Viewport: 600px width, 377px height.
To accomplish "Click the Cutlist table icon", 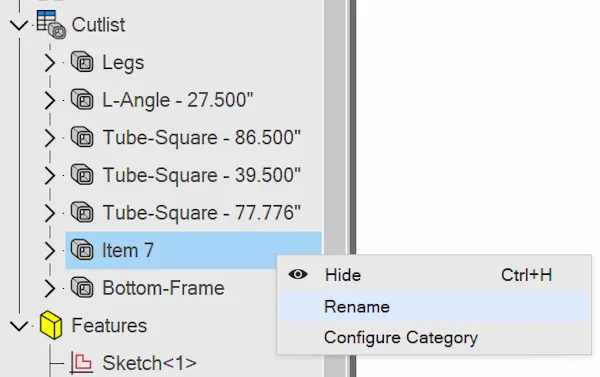I will click(51, 24).
